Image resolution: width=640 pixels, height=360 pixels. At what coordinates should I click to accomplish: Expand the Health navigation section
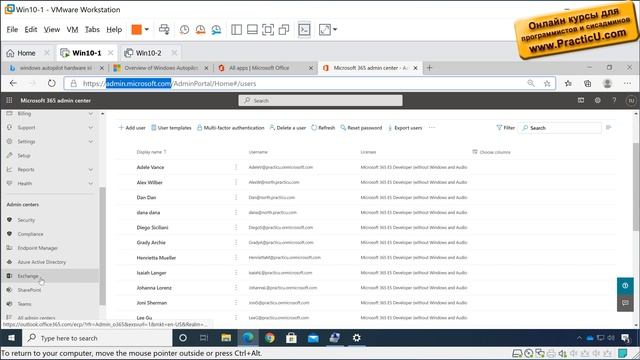[x=91, y=184]
